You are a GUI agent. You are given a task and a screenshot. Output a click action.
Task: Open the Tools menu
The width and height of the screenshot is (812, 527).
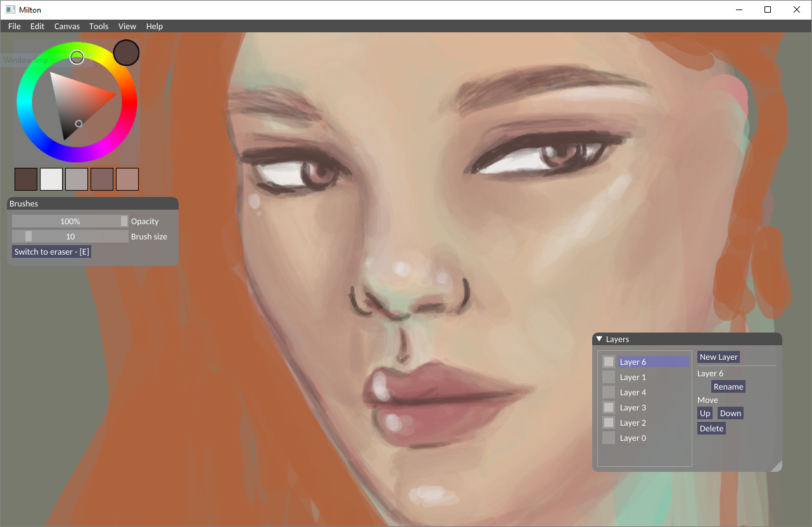tap(99, 26)
